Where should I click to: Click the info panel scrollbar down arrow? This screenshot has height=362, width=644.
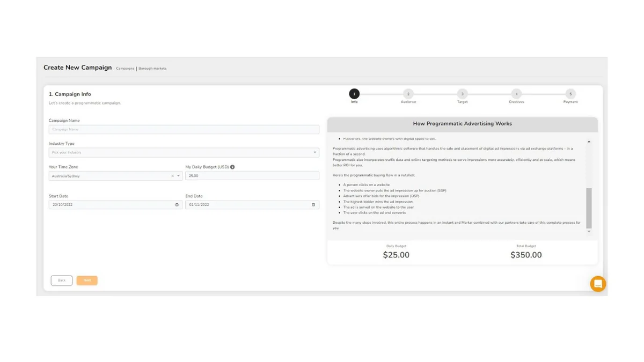[589, 231]
